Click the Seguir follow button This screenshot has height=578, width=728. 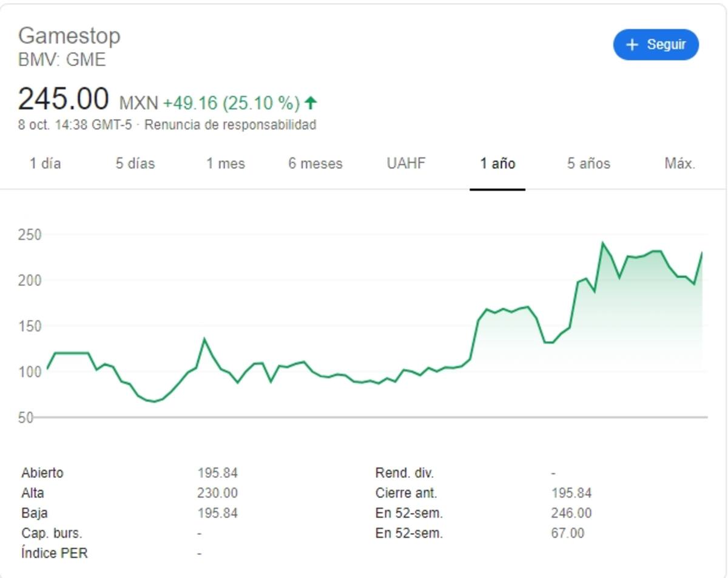point(656,45)
